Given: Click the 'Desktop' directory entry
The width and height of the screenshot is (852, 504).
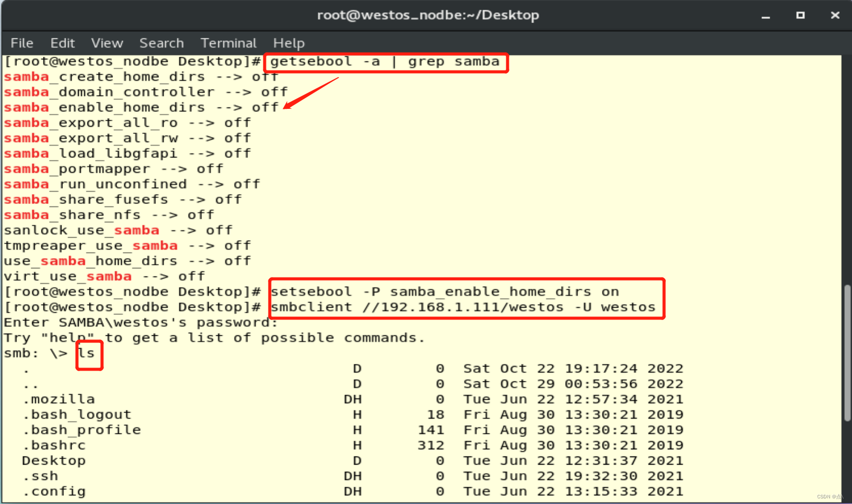Looking at the screenshot, I should 54,460.
